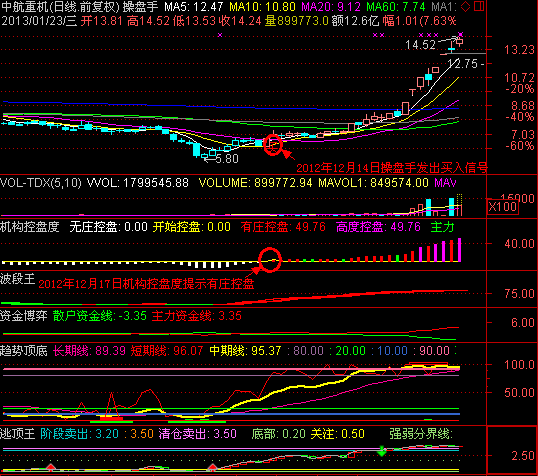Click the red circle on the buy signal candle
Viewport: 538px width, 476px height.
click(x=273, y=144)
